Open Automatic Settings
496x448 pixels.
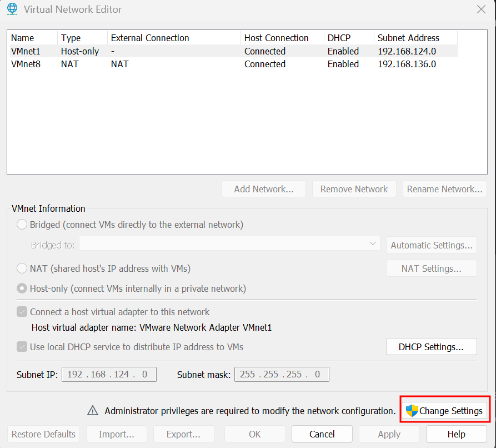pos(431,245)
